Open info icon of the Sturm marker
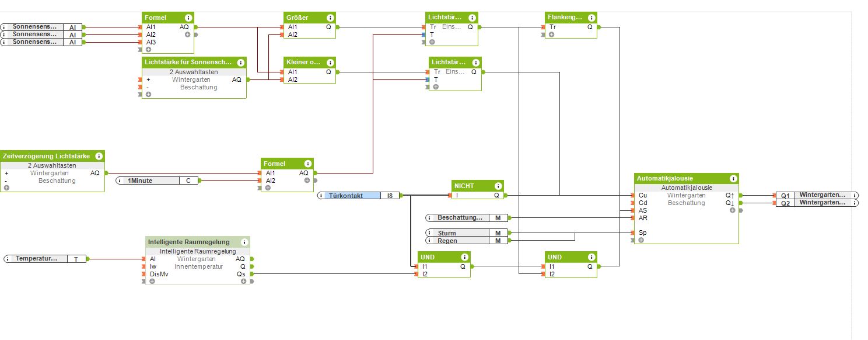This screenshot has width=868, height=340. 430,233
